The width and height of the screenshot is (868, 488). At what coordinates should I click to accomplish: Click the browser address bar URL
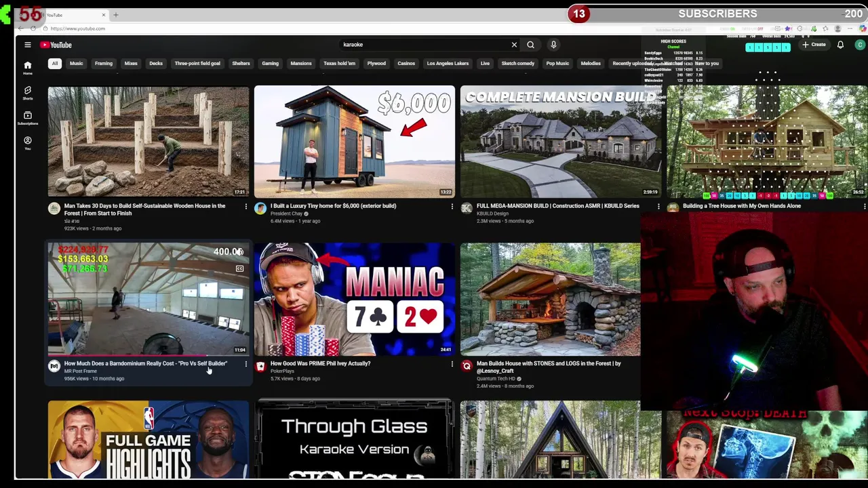(x=78, y=28)
